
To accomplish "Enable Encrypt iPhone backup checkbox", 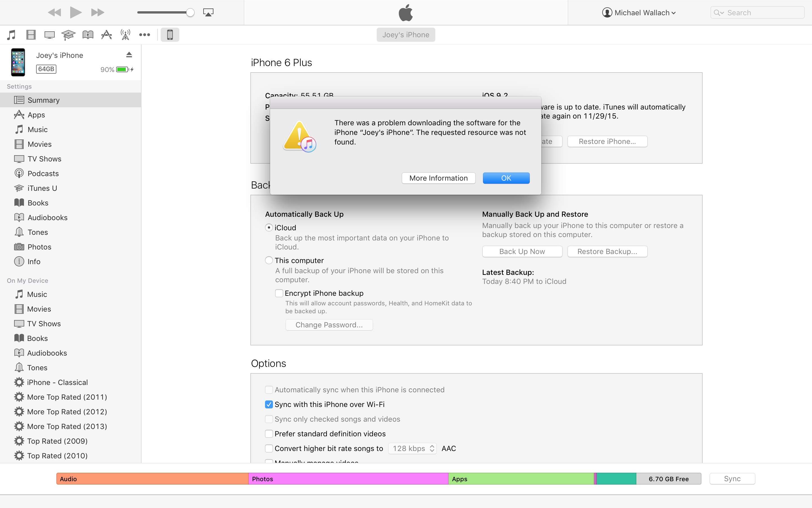I will pos(279,293).
